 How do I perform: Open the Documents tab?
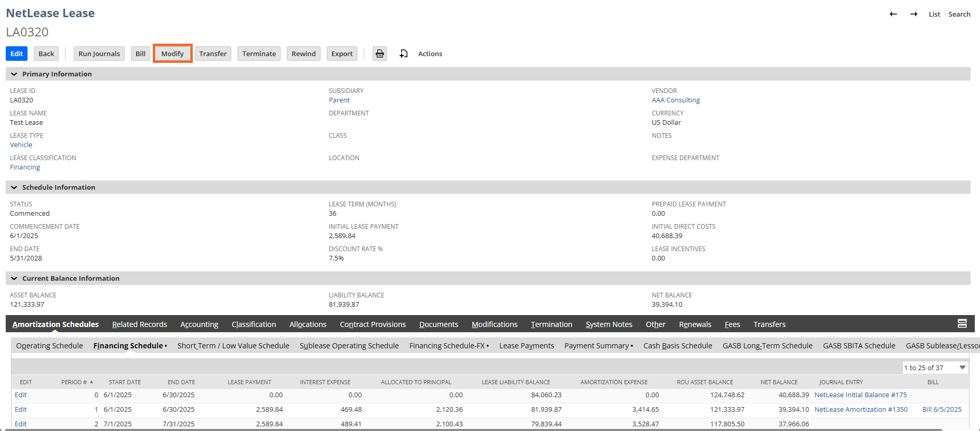tap(439, 324)
